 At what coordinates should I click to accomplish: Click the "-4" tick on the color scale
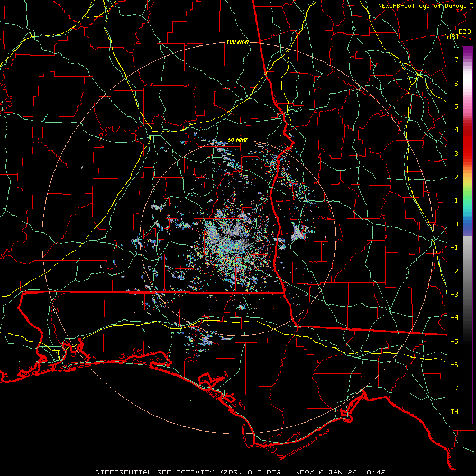454,318
